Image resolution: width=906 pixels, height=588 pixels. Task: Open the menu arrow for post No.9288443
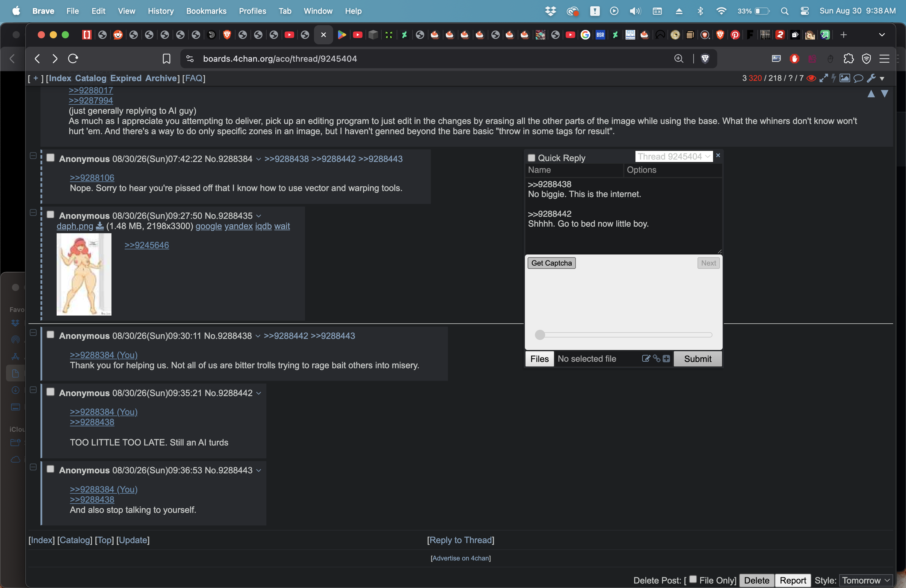pos(259,470)
